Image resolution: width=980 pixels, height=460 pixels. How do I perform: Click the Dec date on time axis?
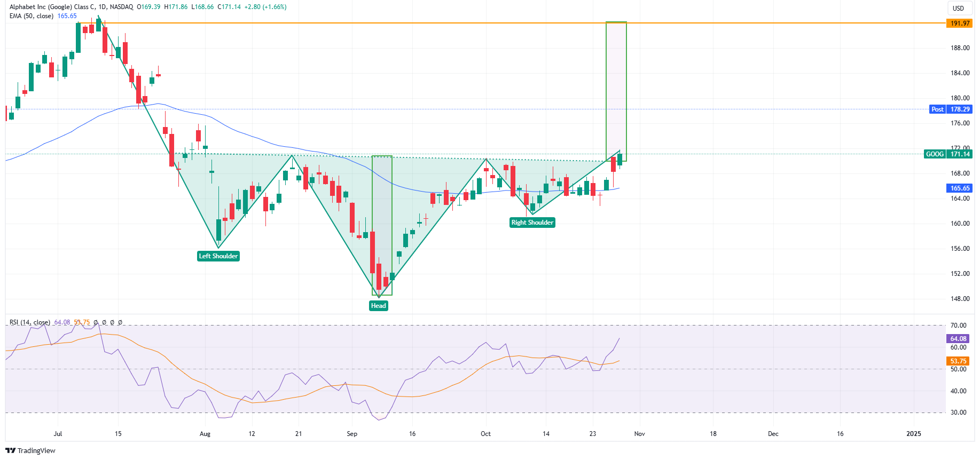click(773, 434)
